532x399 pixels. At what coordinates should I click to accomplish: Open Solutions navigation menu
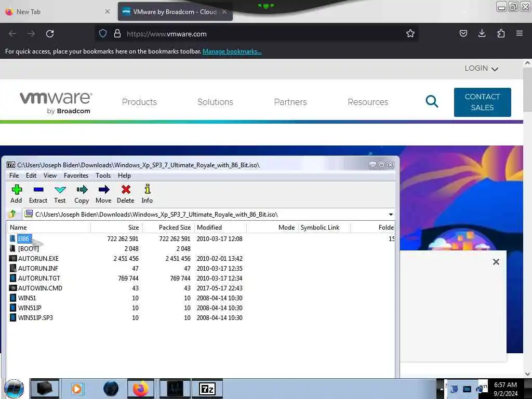(x=215, y=102)
